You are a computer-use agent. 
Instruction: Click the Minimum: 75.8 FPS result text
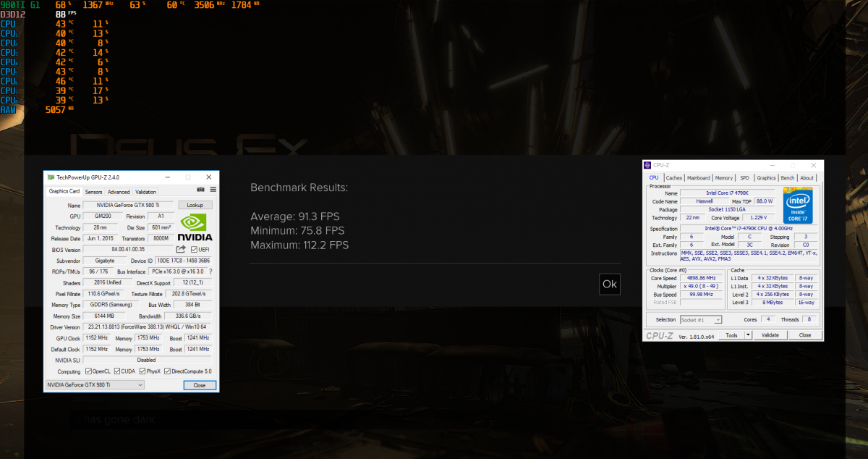pyautogui.click(x=297, y=231)
